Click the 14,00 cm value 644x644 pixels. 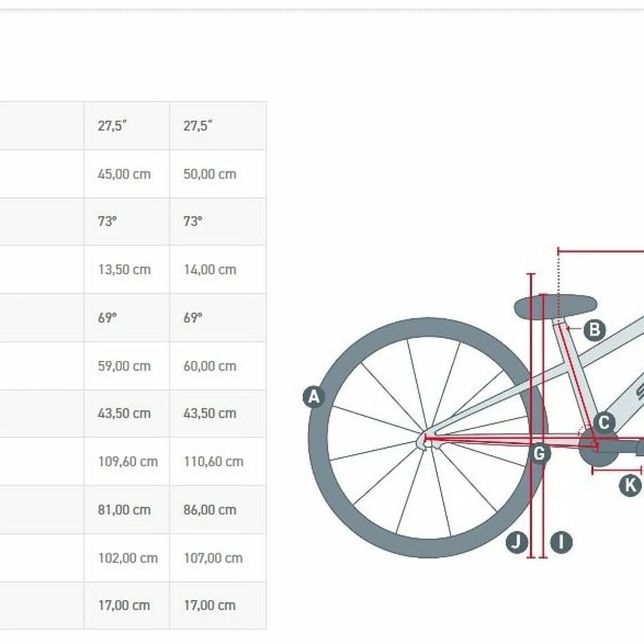(210, 270)
